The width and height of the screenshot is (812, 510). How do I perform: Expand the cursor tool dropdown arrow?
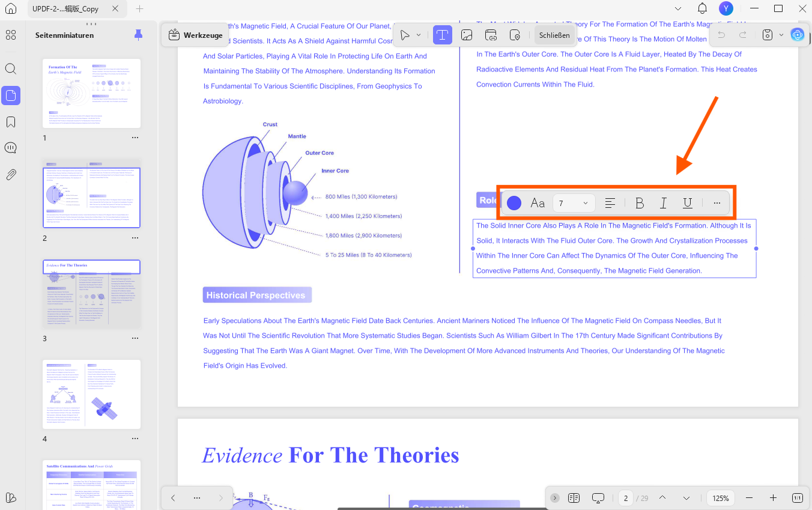click(419, 35)
